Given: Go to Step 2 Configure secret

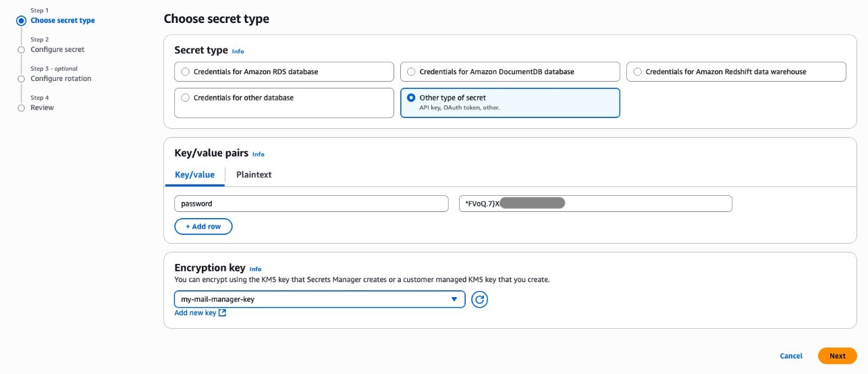Looking at the screenshot, I should (x=57, y=49).
